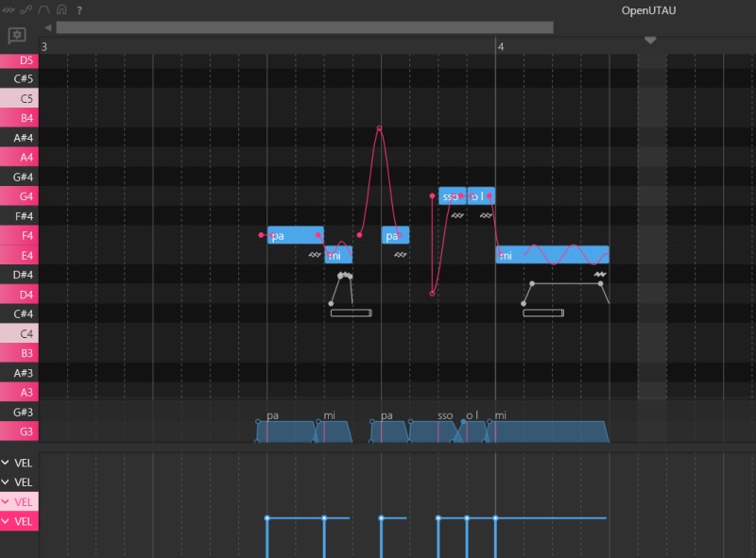The image size is (756, 558).
Task: Click the scroll-left arrow of the horizontal scrollbar
Action: point(48,27)
